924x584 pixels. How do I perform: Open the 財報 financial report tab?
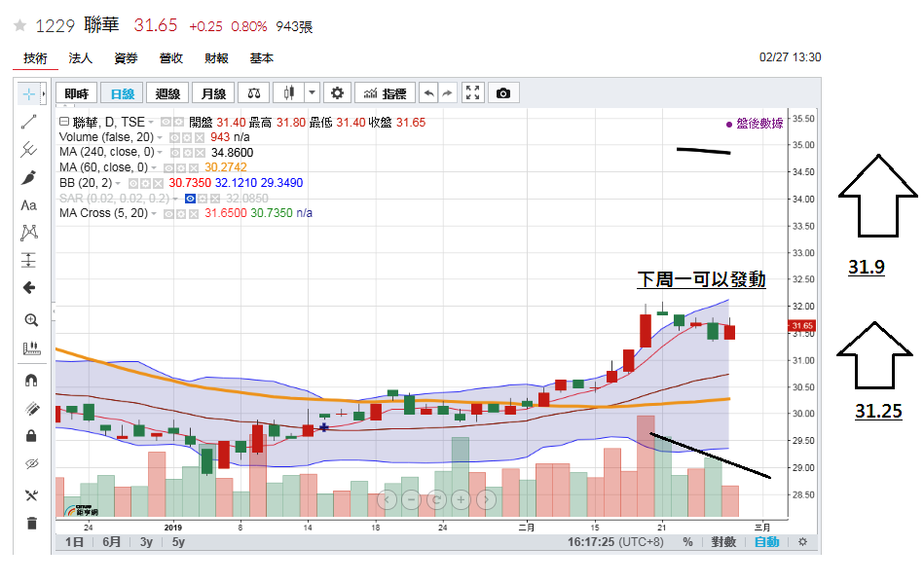[x=216, y=58]
